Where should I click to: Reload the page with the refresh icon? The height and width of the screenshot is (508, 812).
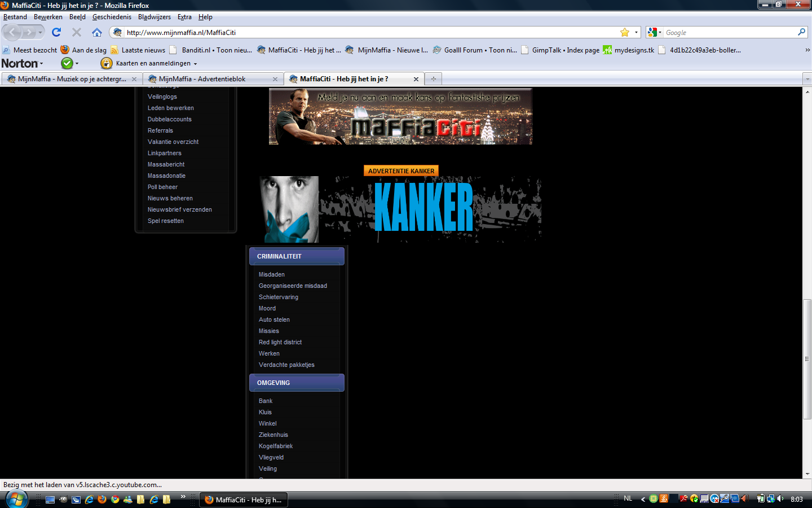[x=56, y=32]
